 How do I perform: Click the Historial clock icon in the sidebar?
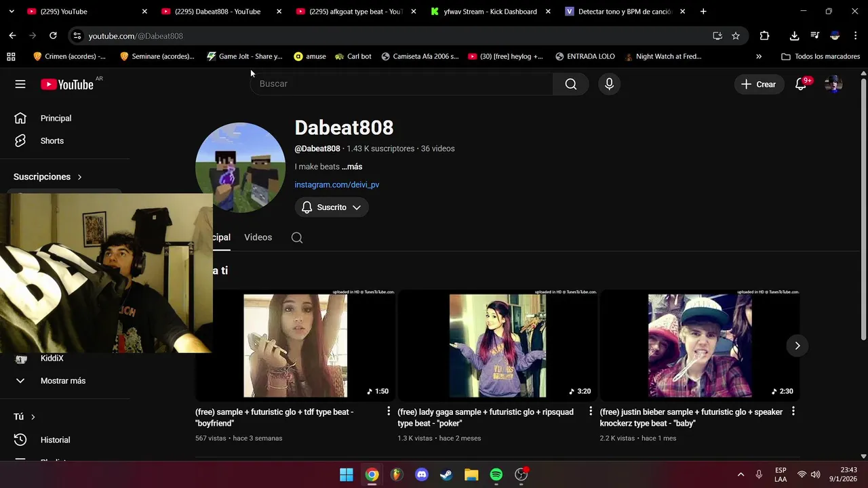(x=20, y=440)
